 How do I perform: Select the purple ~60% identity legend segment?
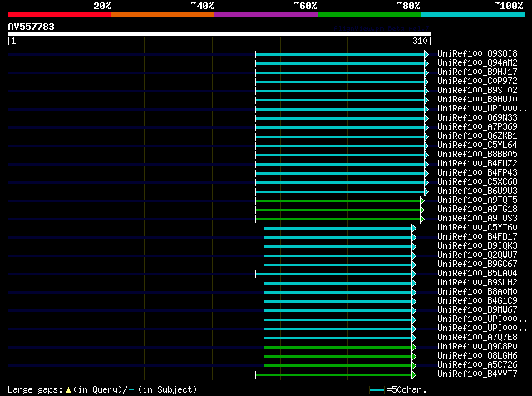[266, 15]
